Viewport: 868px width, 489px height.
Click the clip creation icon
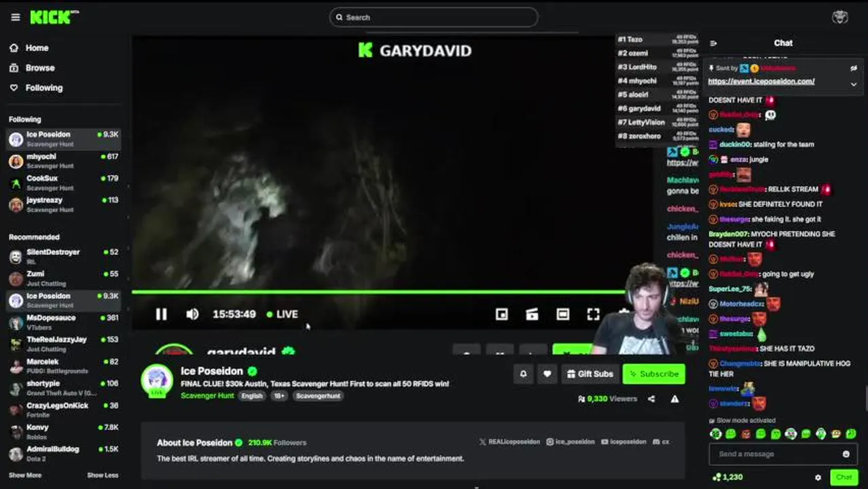(x=532, y=314)
